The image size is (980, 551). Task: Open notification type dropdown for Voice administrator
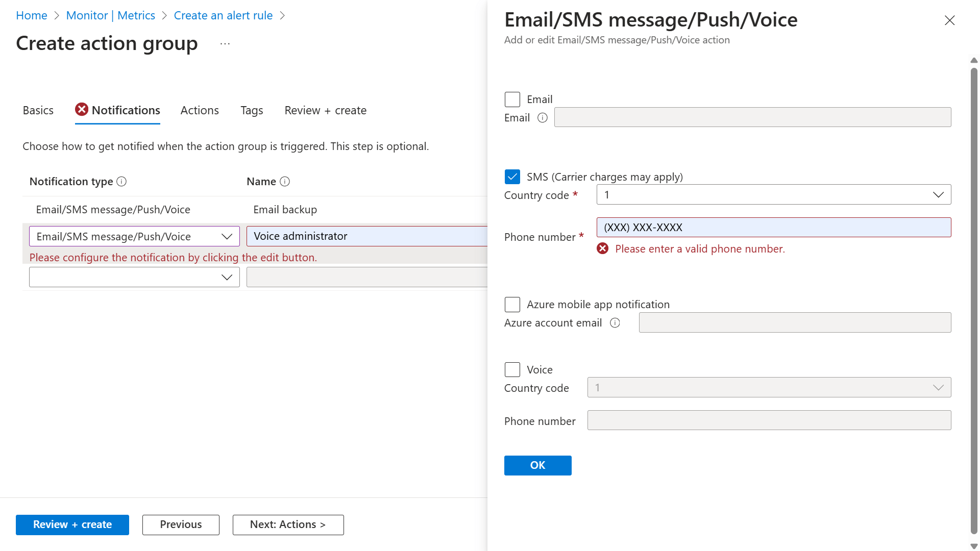point(134,236)
